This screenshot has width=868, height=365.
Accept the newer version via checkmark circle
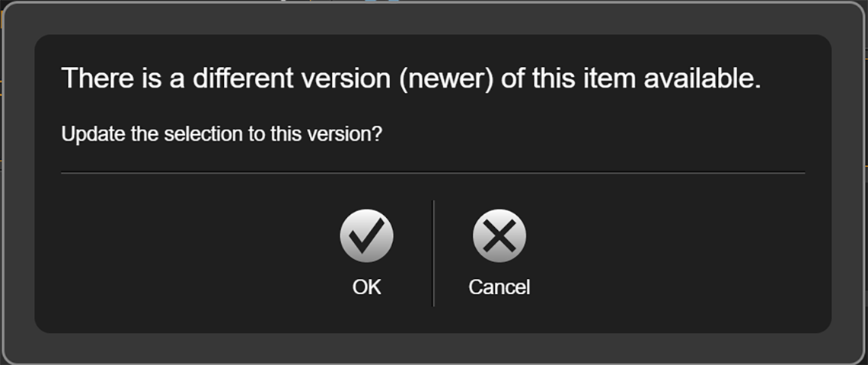pyautogui.click(x=366, y=235)
